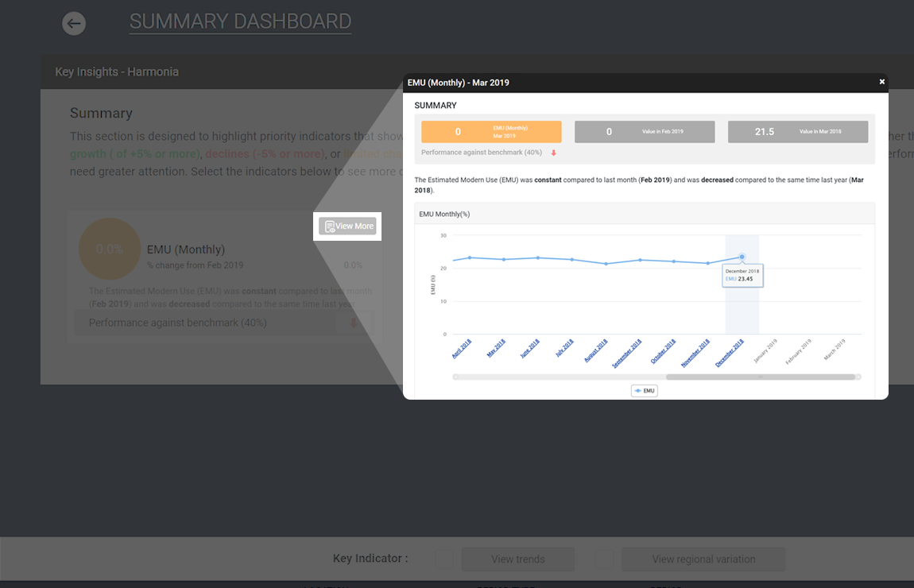The height and width of the screenshot is (588, 914).
Task: Click the April 2018 axis label
Action: (x=462, y=349)
